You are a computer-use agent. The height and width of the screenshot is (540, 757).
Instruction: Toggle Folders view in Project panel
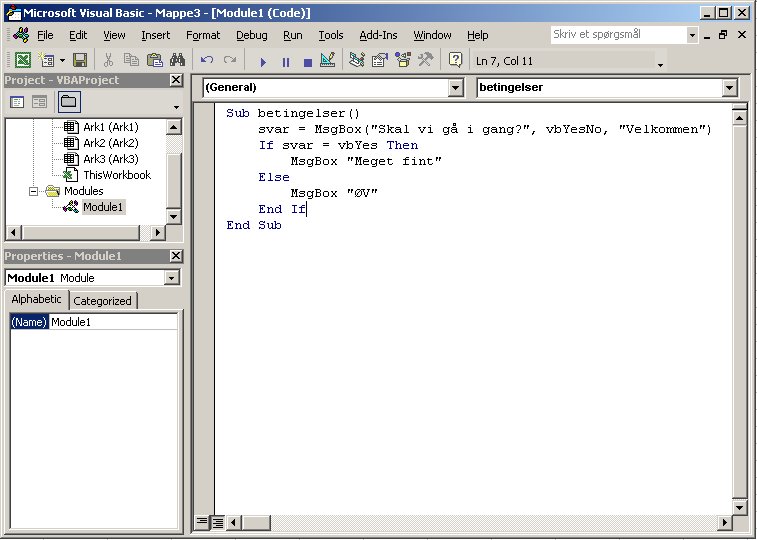[69, 102]
